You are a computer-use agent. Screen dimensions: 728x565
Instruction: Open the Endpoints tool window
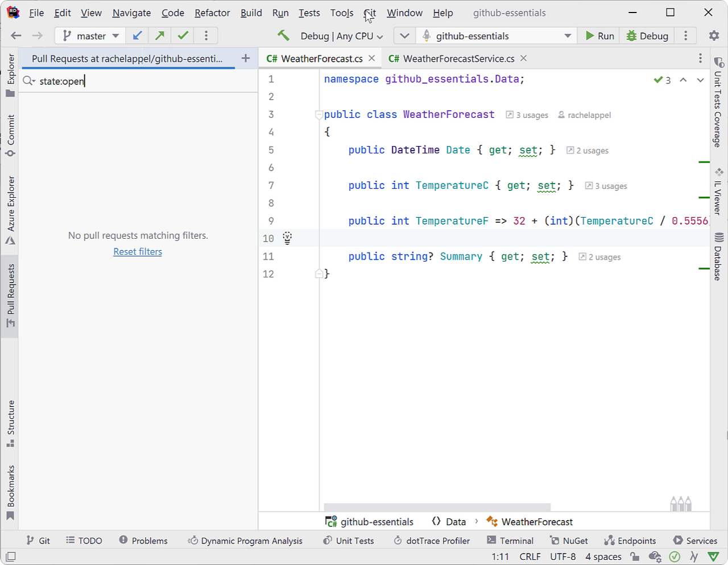click(x=630, y=541)
